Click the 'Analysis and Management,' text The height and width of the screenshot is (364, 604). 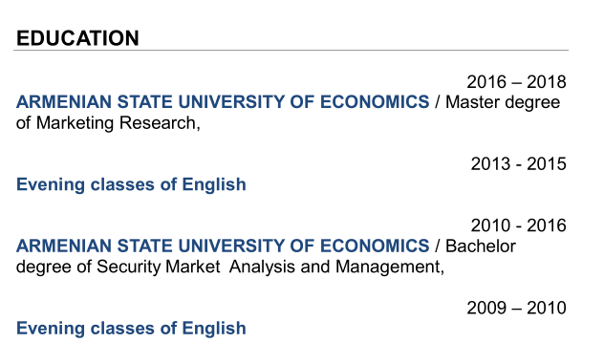336,267
